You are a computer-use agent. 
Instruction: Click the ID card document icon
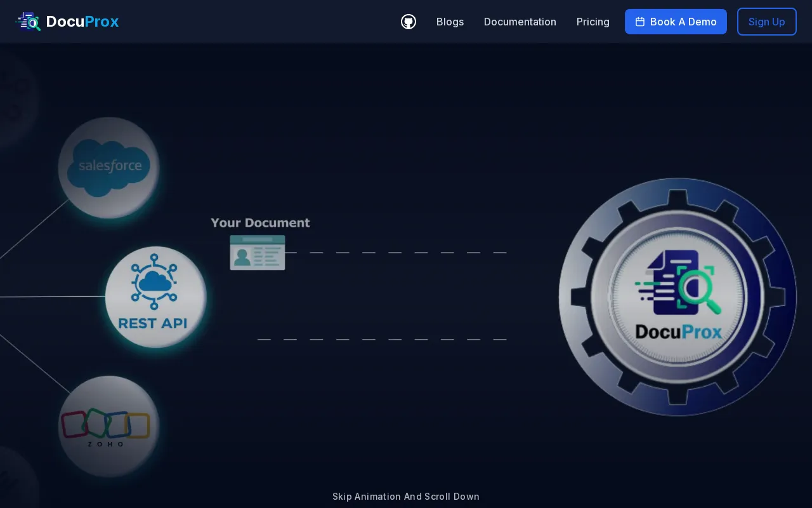[x=258, y=252]
